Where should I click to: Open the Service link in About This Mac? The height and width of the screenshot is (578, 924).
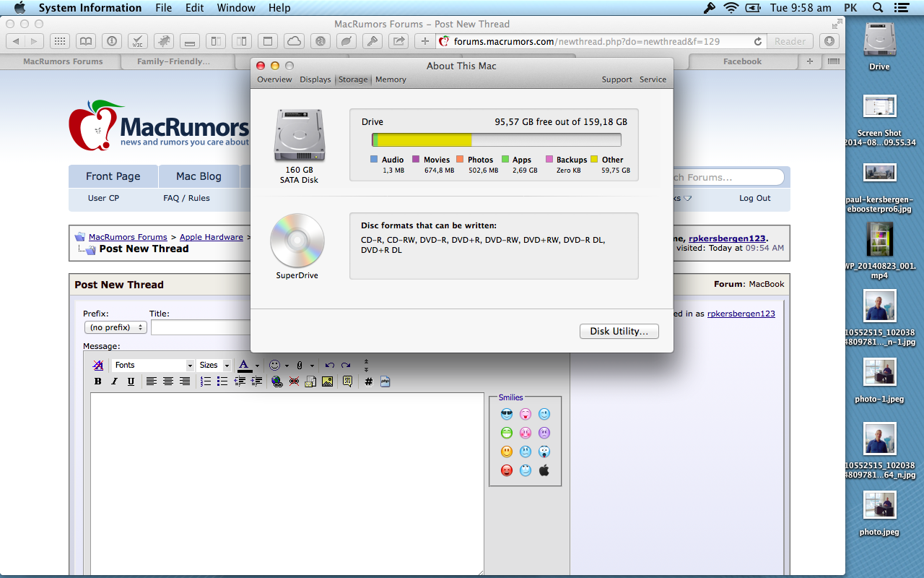click(653, 79)
